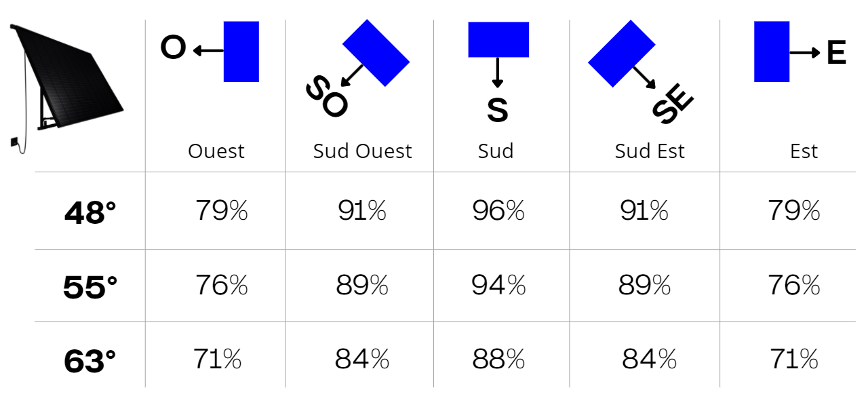The width and height of the screenshot is (868, 407).
Task: Select the Est column header
Action: coord(804,151)
